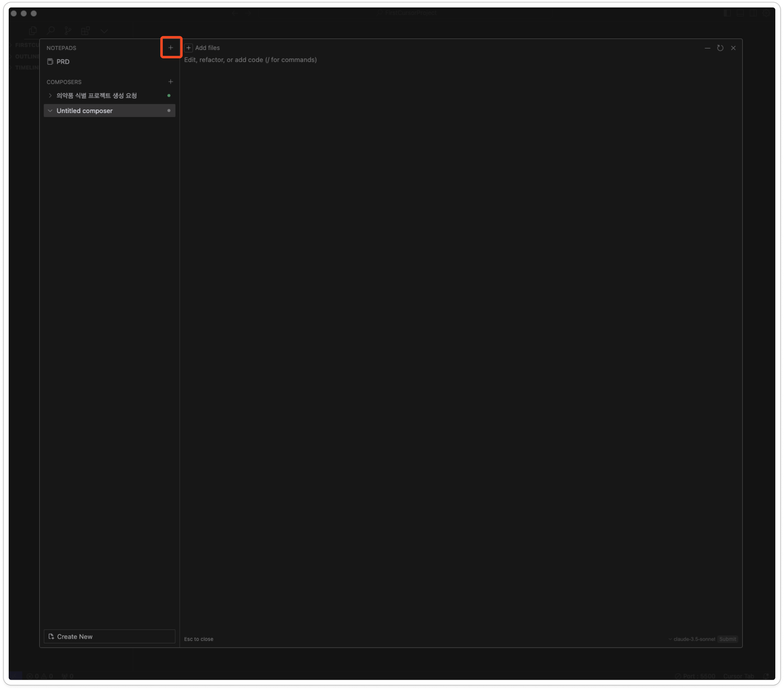
Task: Toggle the secondary sidebar layout icon
Action: coord(753,13)
